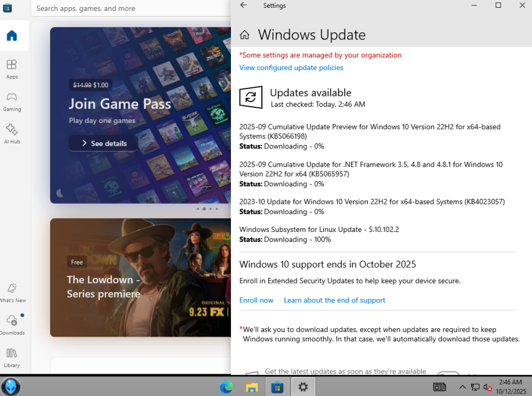Click Windows Subsystem for Linux Update entry
This screenshot has height=396, width=532.
319,229
